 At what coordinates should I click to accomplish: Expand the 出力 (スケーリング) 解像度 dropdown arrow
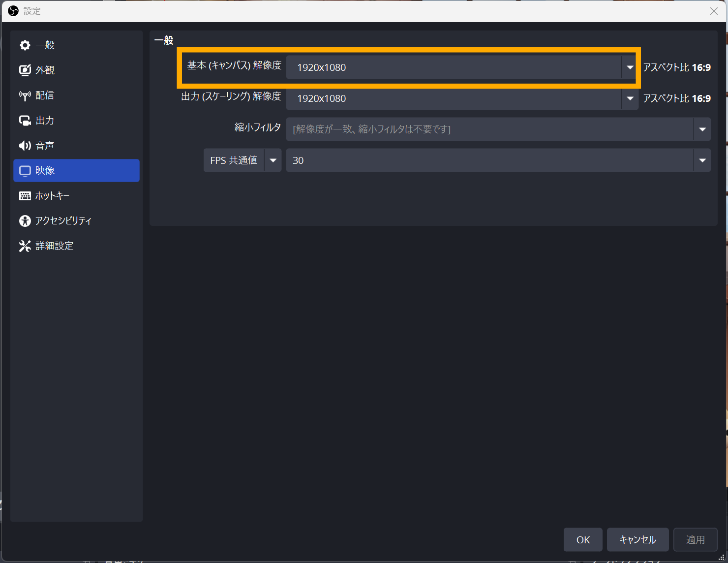(630, 98)
